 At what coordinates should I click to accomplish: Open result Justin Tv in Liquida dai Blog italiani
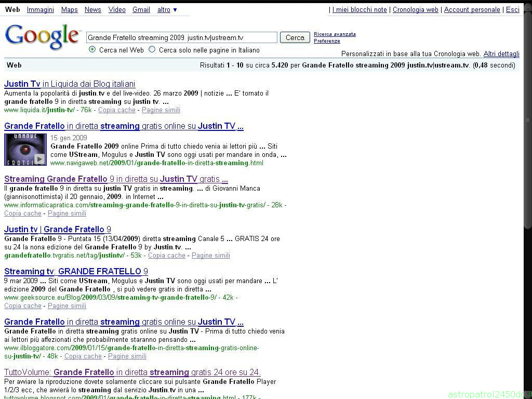click(70, 84)
